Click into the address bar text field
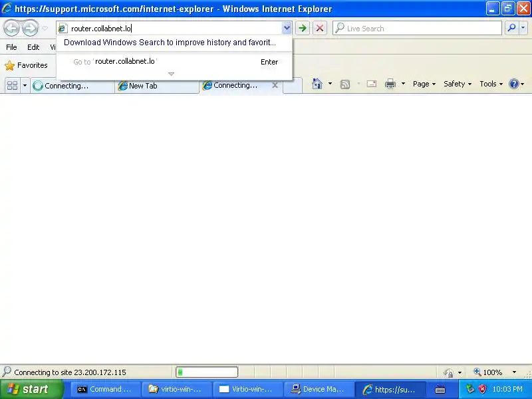The height and width of the screenshot is (399, 532). pyautogui.click(x=174, y=29)
